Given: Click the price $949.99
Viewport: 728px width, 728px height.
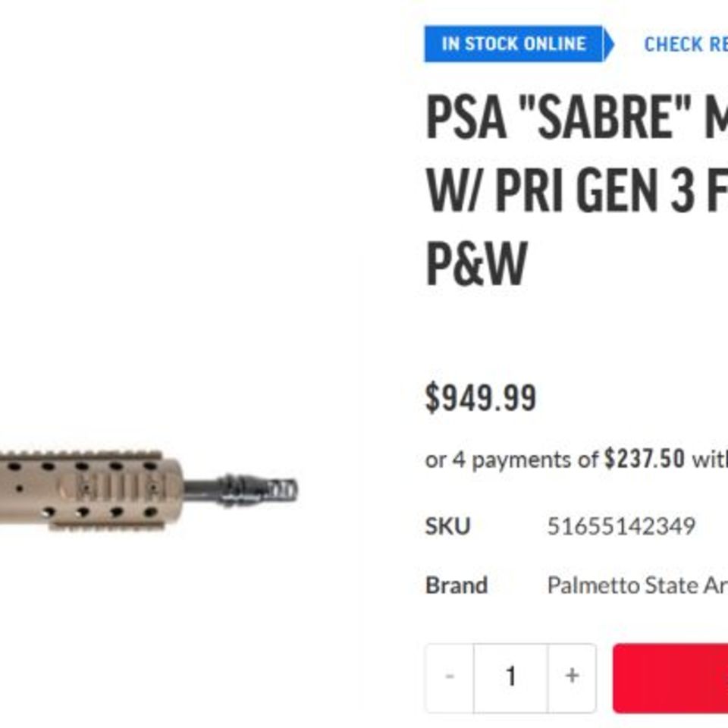Looking at the screenshot, I should [x=481, y=394].
